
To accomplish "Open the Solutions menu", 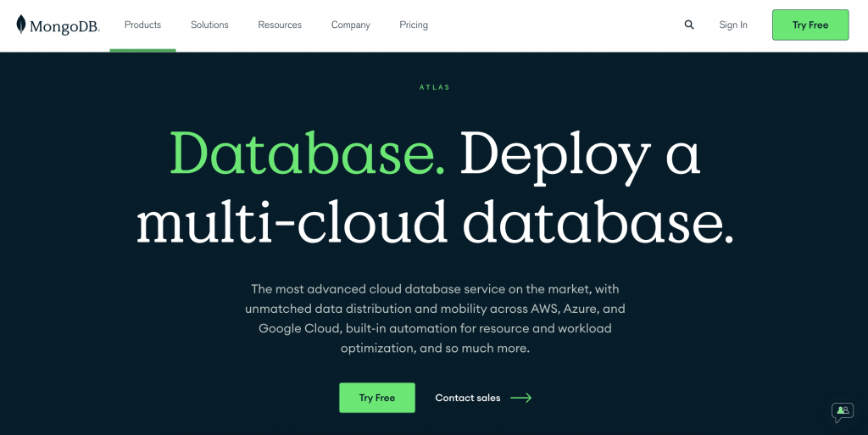I will point(209,25).
